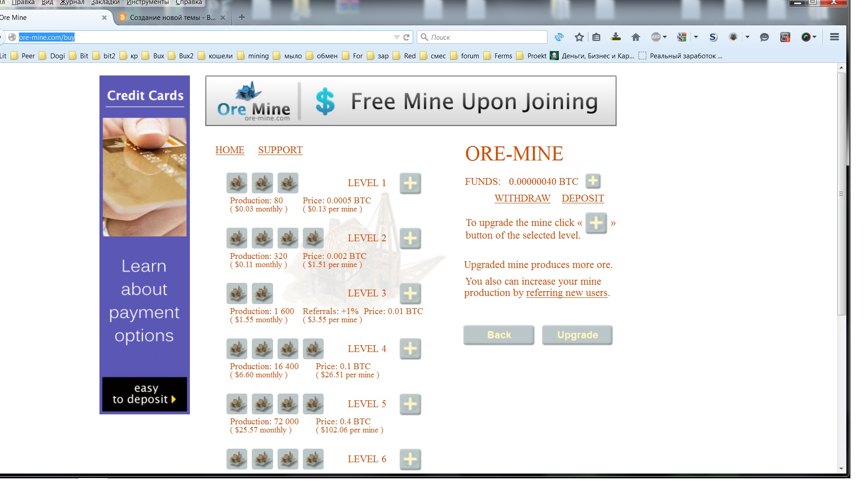Click the Adblock Plus ABP icon

pyautogui.click(x=656, y=38)
